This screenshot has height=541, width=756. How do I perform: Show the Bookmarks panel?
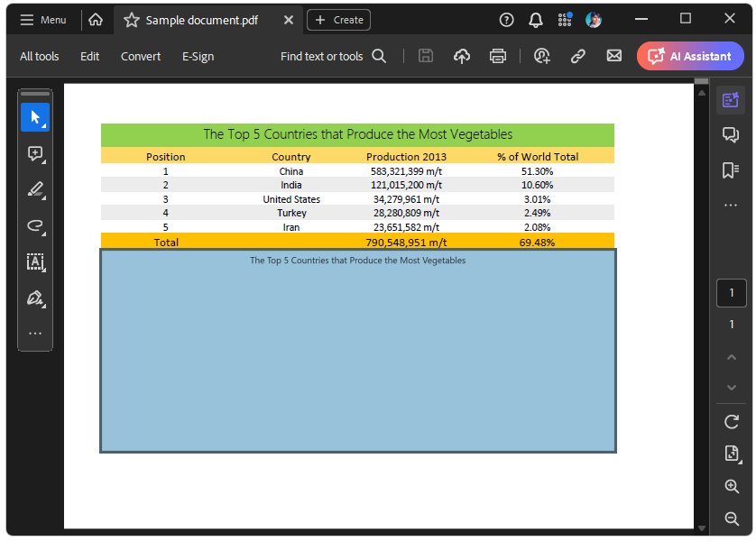click(x=732, y=170)
